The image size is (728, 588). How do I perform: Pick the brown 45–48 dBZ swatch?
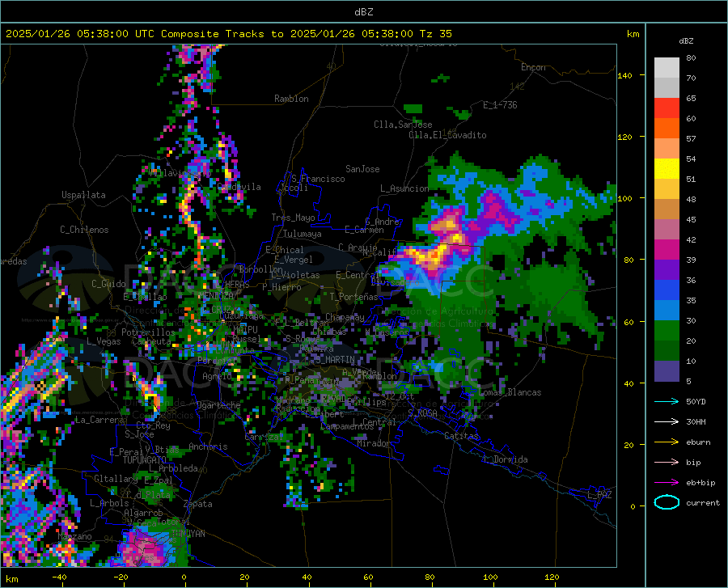[x=667, y=209]
